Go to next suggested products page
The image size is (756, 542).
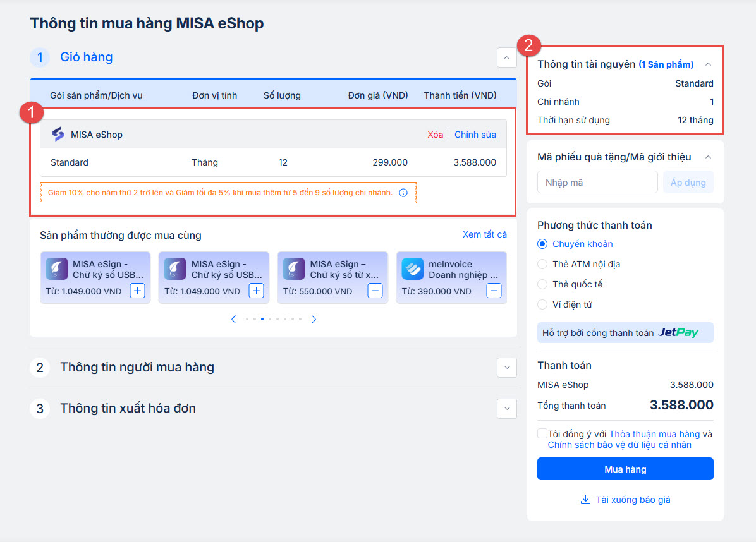pos(314,319)
